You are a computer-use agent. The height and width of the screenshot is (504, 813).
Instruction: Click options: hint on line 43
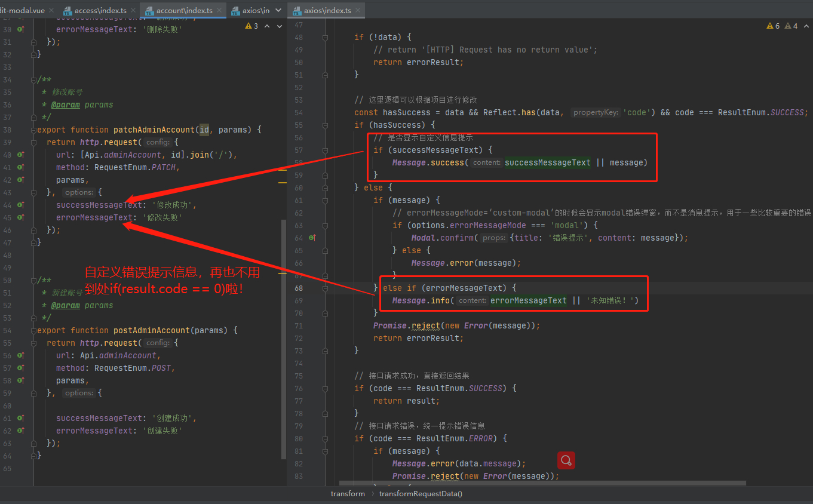79,192
